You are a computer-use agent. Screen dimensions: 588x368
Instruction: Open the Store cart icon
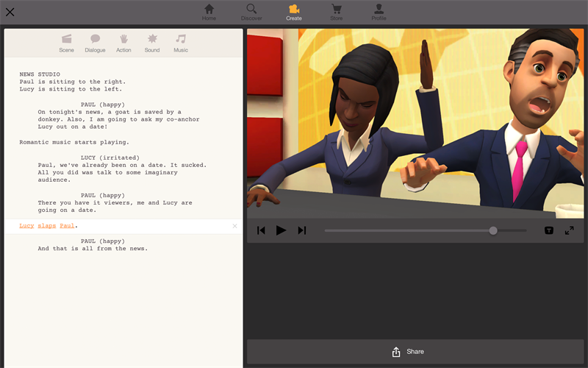[337, 12]
